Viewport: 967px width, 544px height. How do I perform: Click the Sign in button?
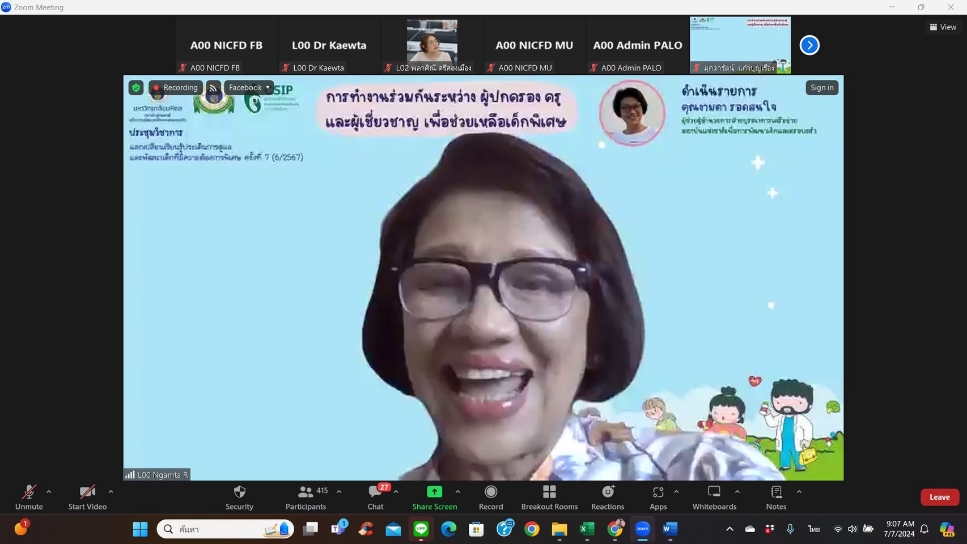pos(821,88)
